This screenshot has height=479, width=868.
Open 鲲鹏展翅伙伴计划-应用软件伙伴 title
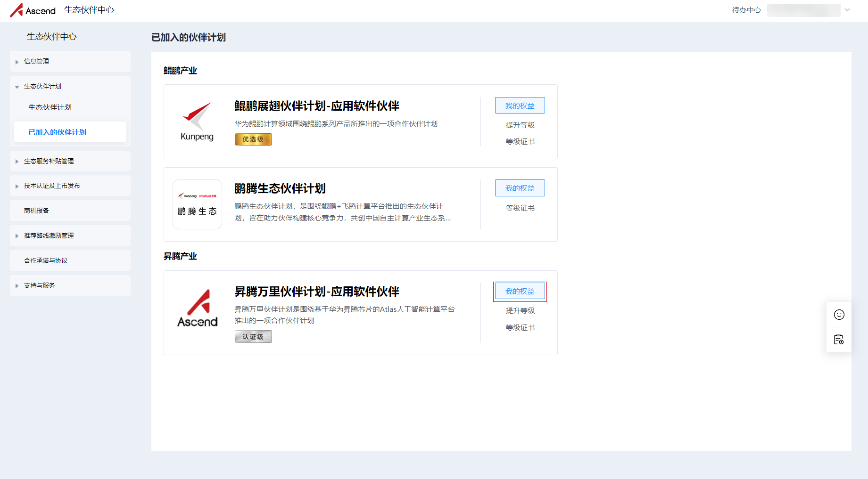[317, 106]
